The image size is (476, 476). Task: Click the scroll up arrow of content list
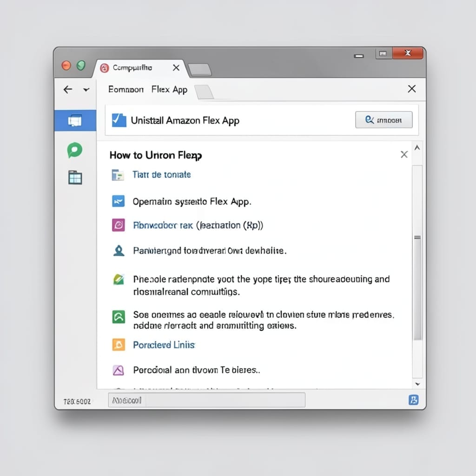click(417, 148)
